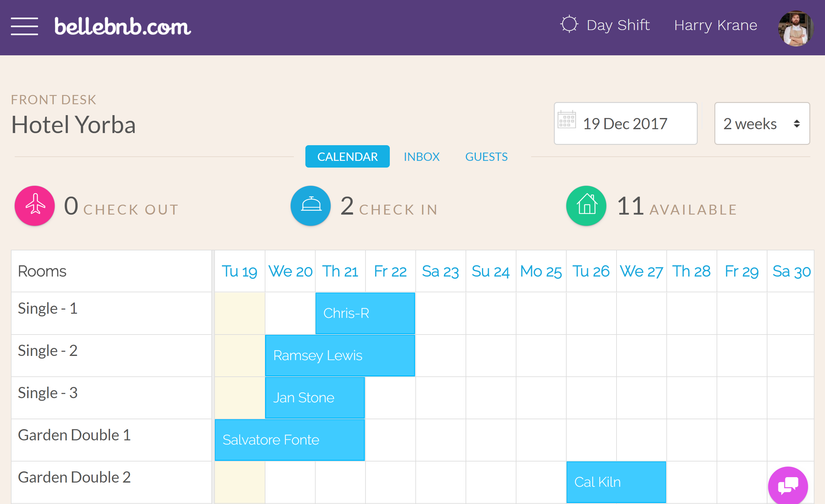Switch to the INBOX tab
The image size is (825, 504).
[422, 156]
